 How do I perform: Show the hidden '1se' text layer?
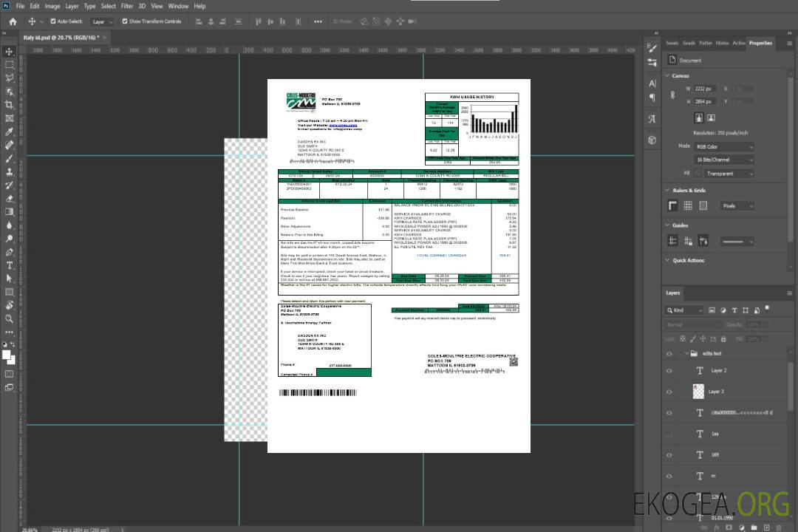669,434
